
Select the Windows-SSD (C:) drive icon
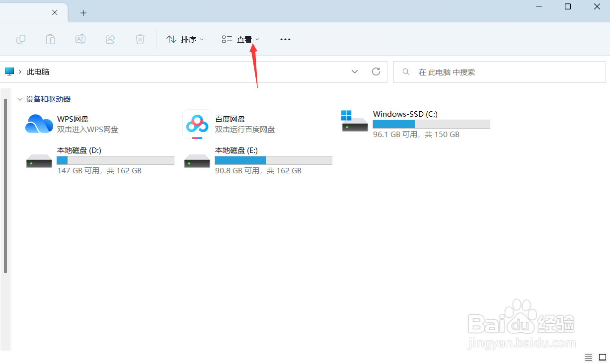click(x=355, y=121)
